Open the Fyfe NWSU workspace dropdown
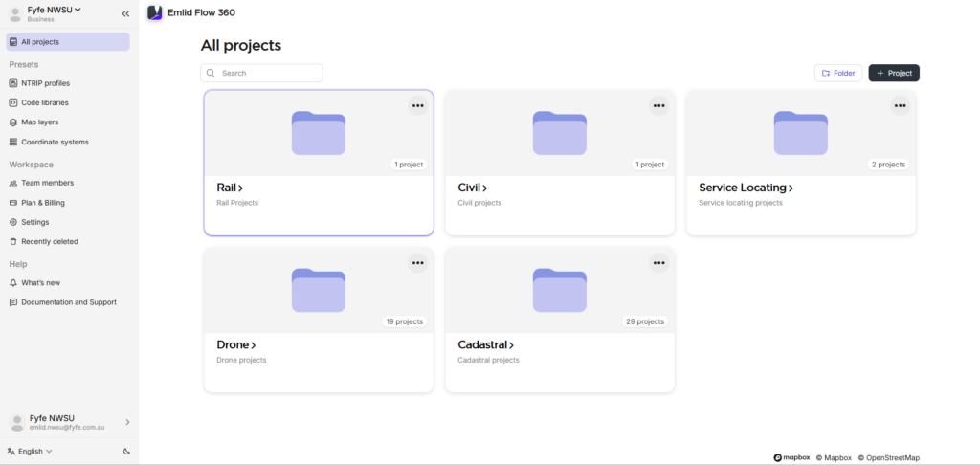The height and width of the screenshot is (465, 980). [55, 10]
